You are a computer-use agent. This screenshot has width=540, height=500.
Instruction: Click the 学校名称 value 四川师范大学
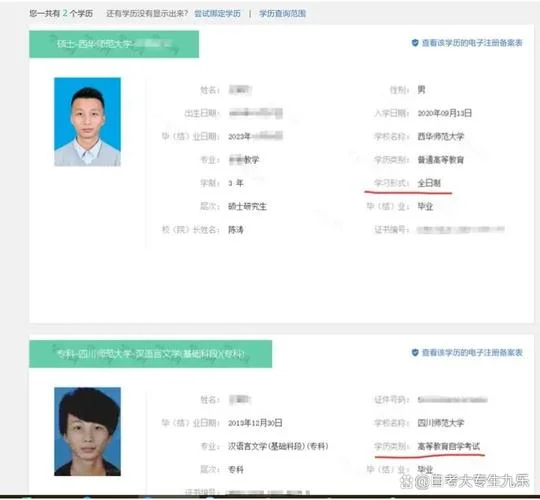pyautogui.click(x=441, y=423)
